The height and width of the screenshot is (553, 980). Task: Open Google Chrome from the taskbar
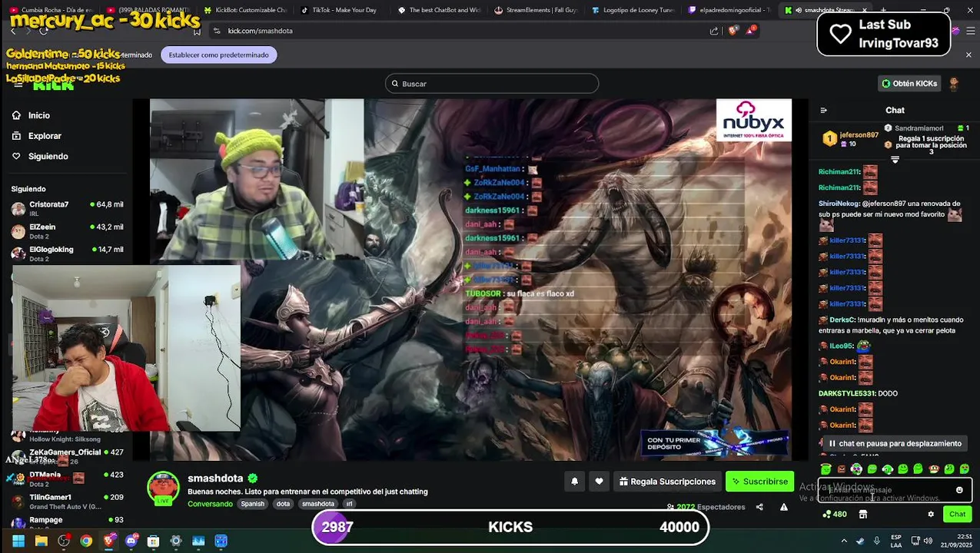86,541
